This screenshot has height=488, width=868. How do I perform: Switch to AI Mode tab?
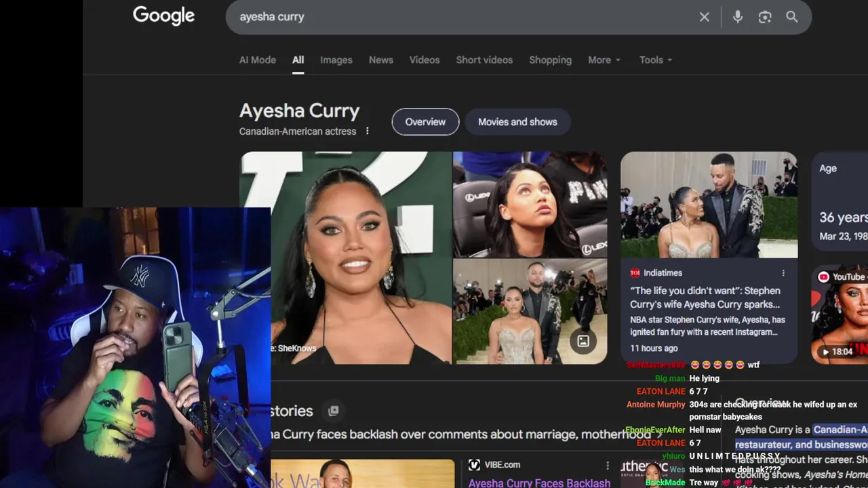click(258, 60)
